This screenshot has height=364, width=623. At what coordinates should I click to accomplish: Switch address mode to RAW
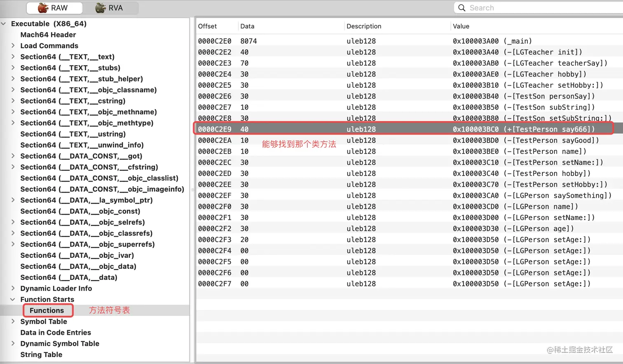[x=54, y=8]
